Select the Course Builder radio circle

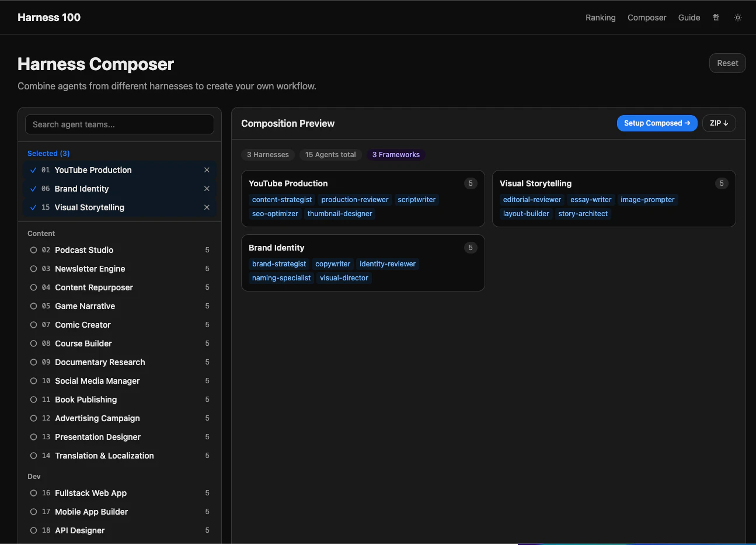point(33,343)
